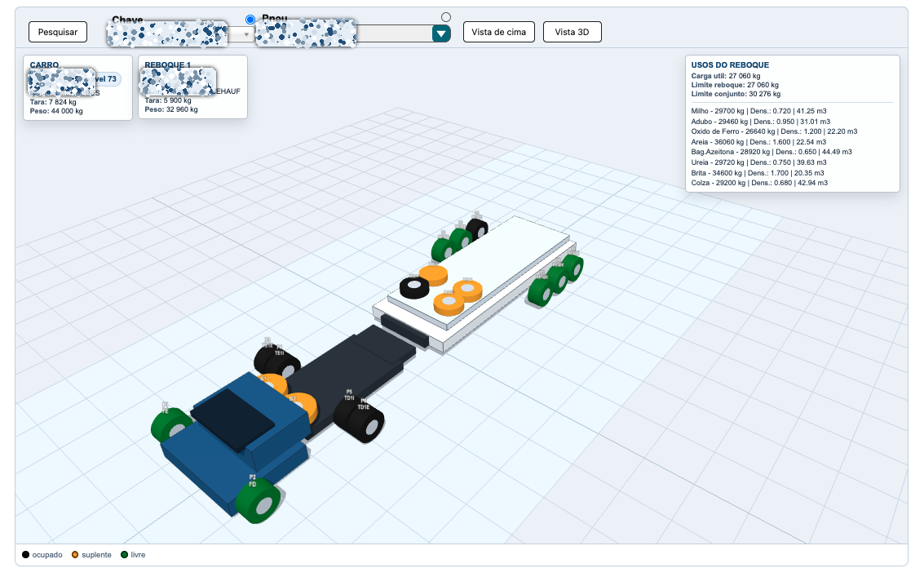Viewport: 924px width, 577px height.
Task: Select the CARRO vehicle card
Action: 77,87
